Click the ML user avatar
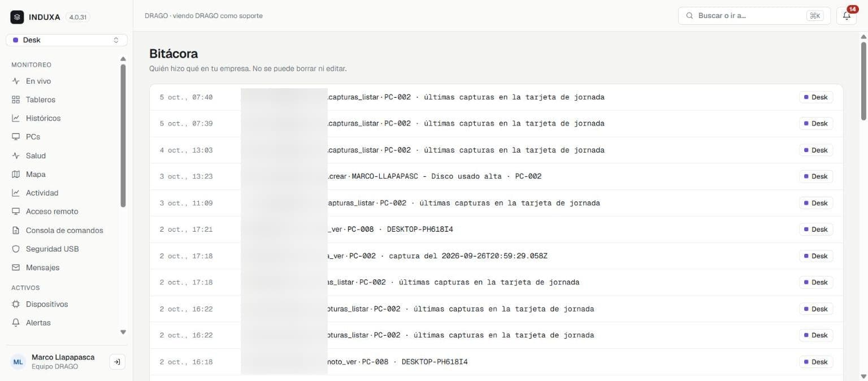This screenshot has height=381, width=868. [19, 362]
